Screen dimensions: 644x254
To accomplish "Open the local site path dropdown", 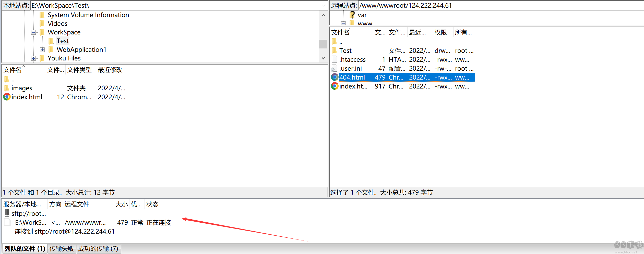I will tap(324, 5).
